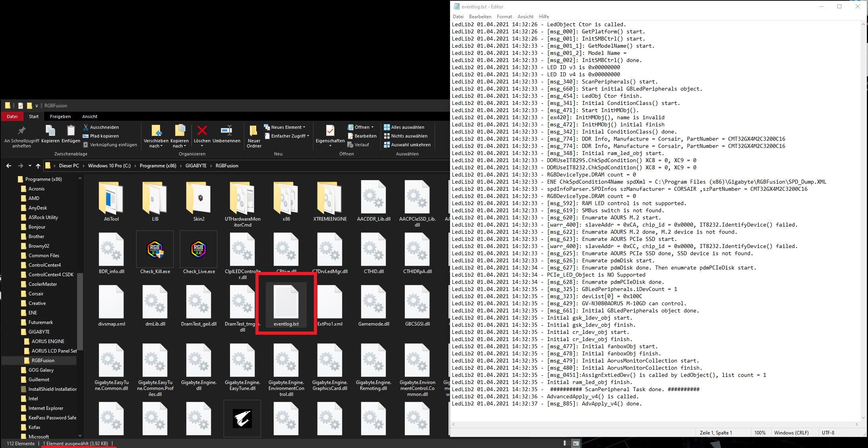Click Dieser PC in address breadcrumb
This screenshot has width=868, height=448.
pyautogui.click(x=69, y=166)
